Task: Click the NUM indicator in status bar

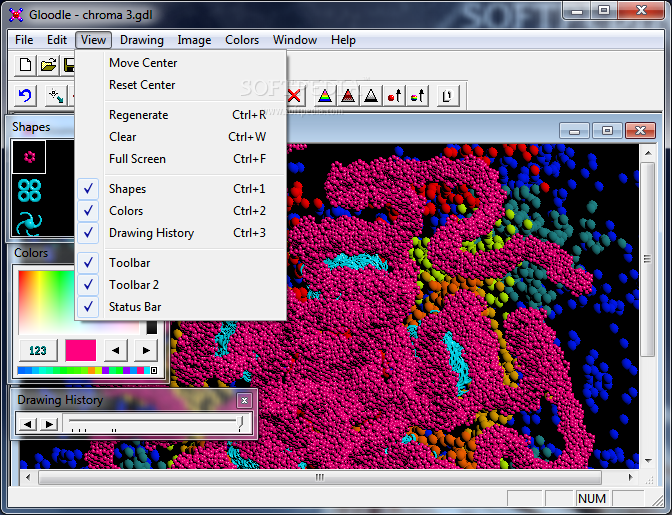Action: [x=592, y=498]
